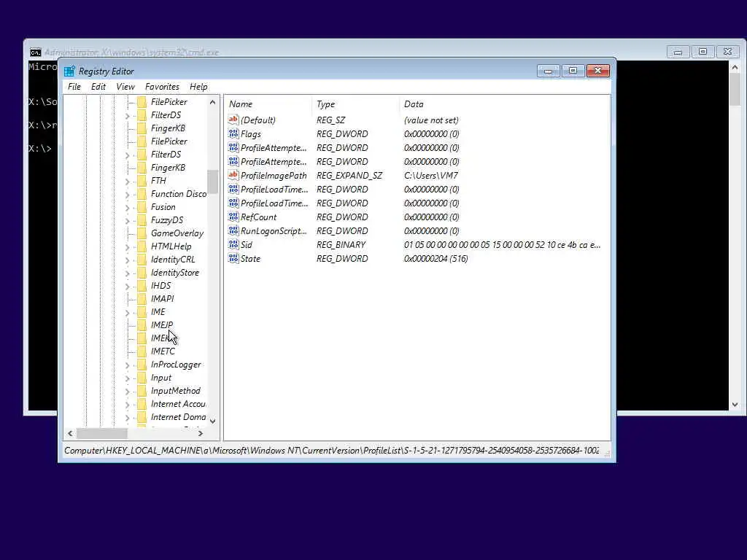
Task: Open the File menu
Action: pyautogui.click(x=74, y=87)
